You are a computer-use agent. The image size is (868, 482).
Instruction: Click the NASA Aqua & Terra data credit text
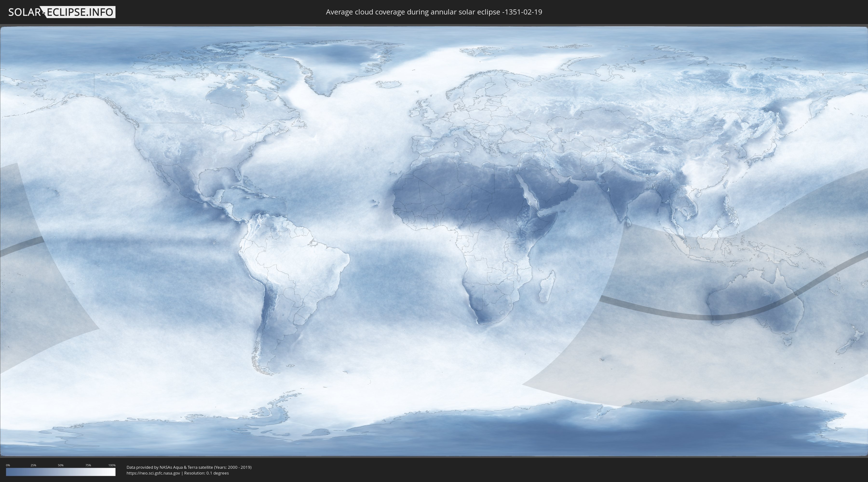pyautogui.click(x=189, y=467)
